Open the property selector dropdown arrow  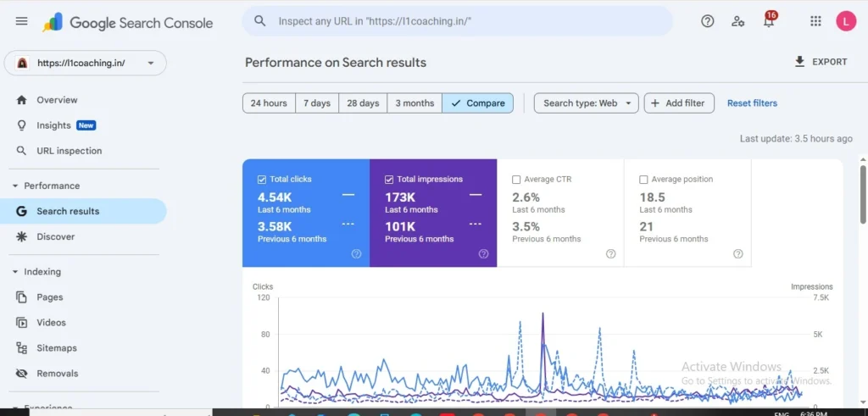(x=151, y=63)
